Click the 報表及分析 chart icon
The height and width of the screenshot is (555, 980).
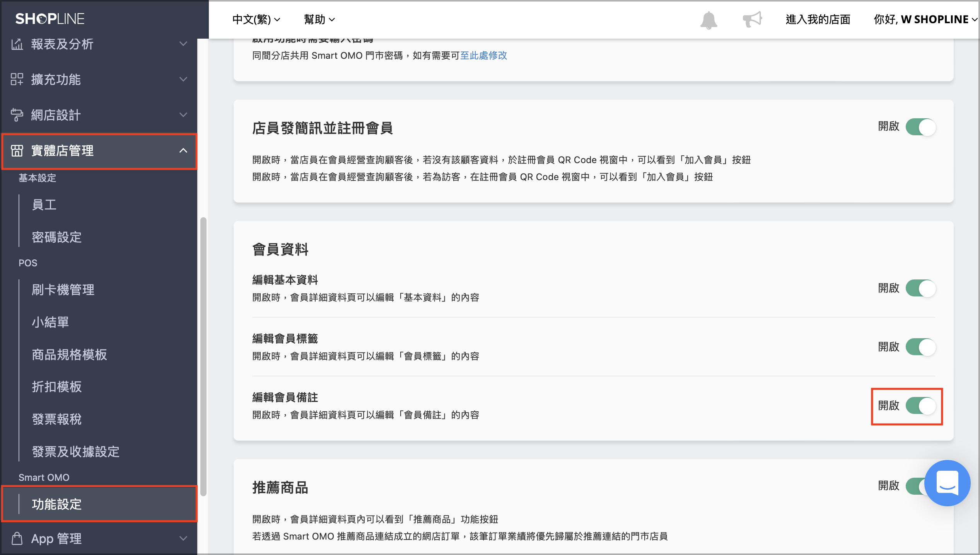point(17,44)
